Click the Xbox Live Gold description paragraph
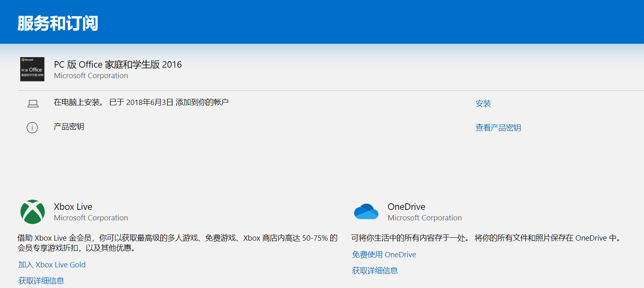 pyautogui.click(x=178, y=243)
